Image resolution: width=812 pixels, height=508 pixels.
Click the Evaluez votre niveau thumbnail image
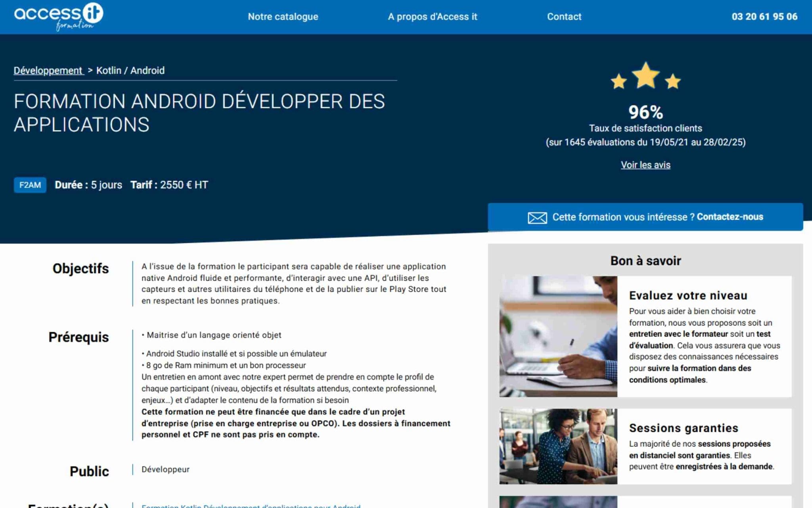(558, 337)
